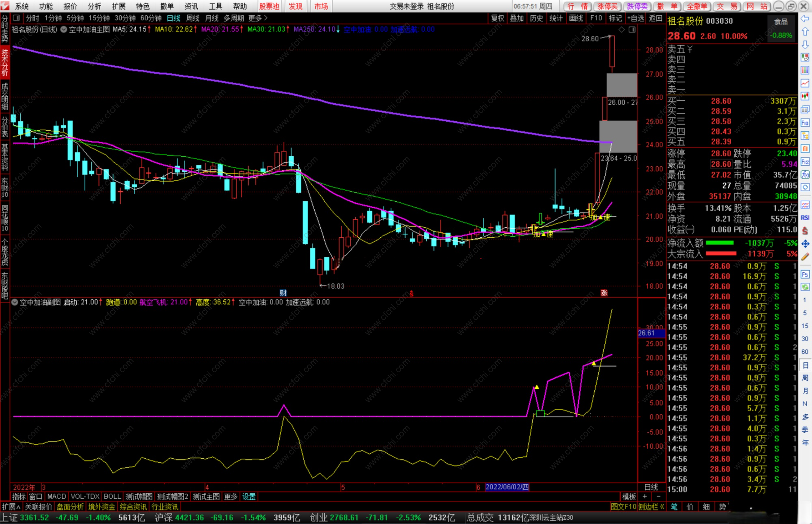This screenshot has width=812, height=524.
Task: Open the 分析 menu
Action: click(x=94, y=6)
